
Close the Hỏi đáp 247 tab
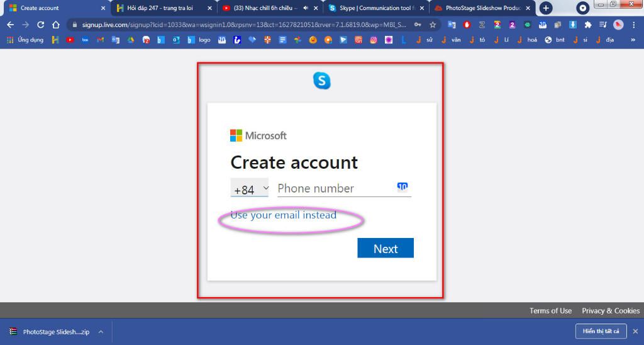(209, 8)
